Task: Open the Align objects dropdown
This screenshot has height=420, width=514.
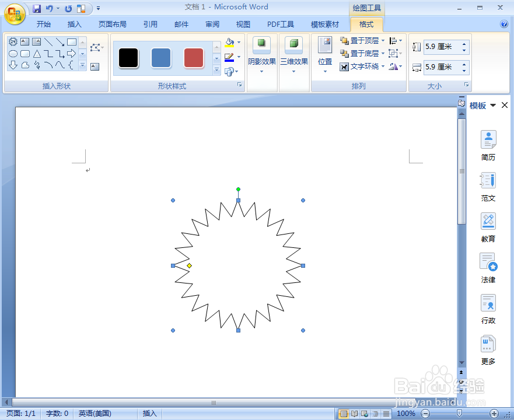Action: pyautogui.click(x=396, y=41)
